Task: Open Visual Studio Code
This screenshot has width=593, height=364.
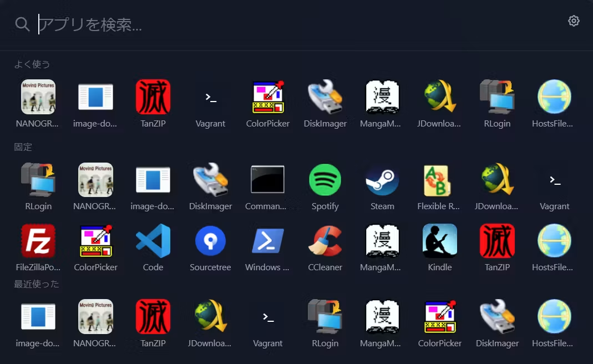Action: click(x=153, y=247)
